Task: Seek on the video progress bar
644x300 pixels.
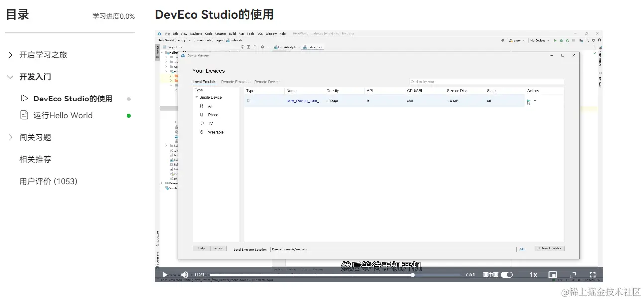Action: tap(334, 275)
